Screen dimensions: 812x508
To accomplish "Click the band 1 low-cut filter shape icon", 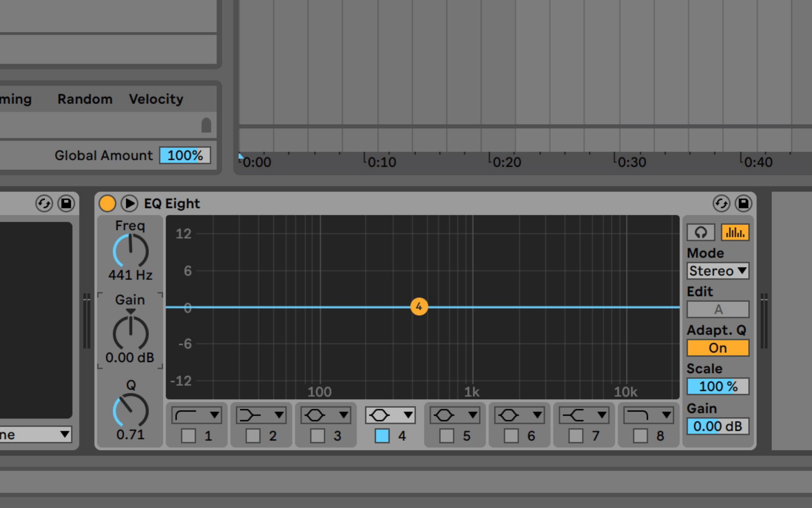I will (x=186, y=415).
